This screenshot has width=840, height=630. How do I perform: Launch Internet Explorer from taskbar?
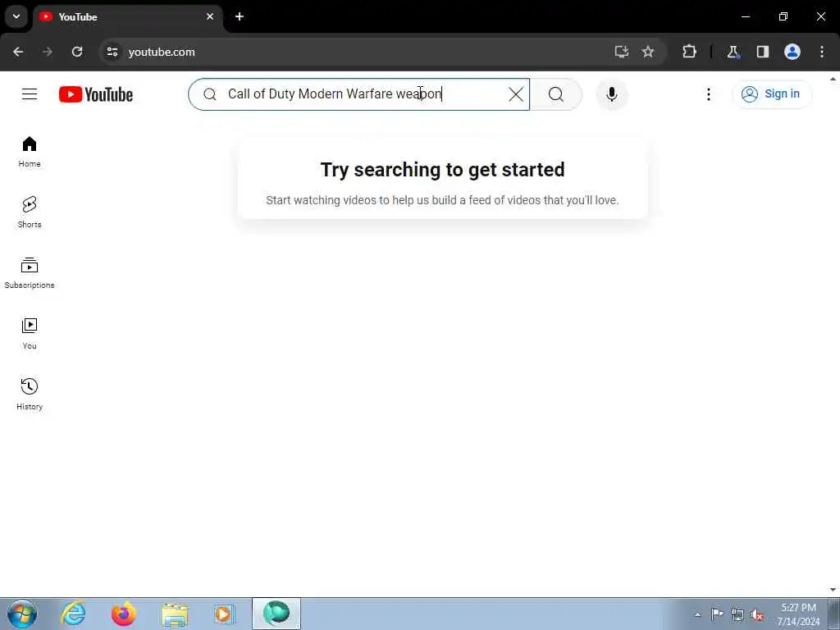click(73, 614)
